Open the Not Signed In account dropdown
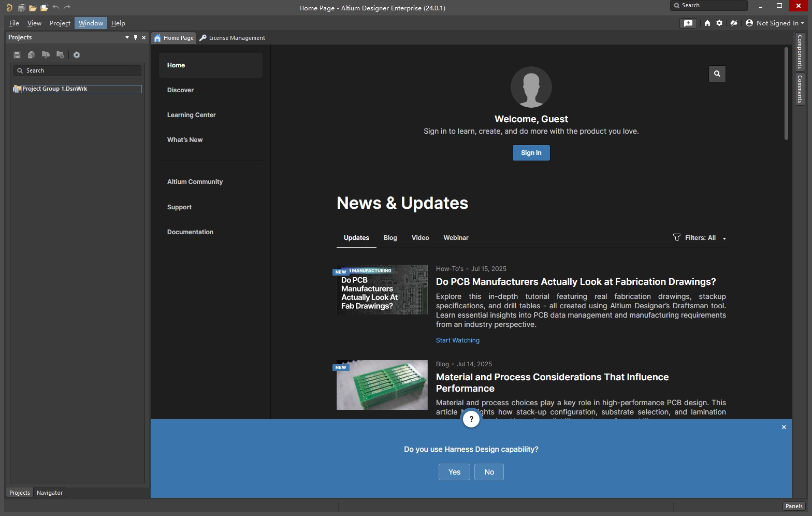 (x=775, y=23)
